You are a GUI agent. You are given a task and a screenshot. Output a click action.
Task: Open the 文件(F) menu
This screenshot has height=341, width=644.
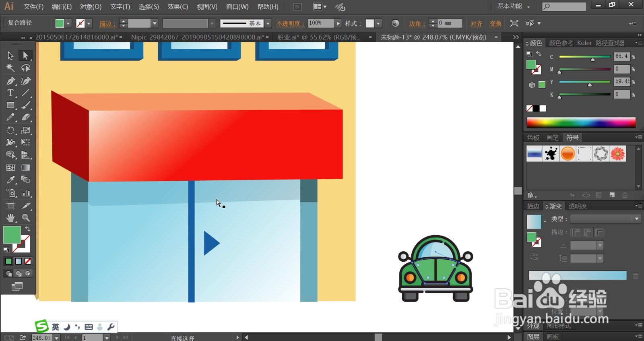(33, 7)
